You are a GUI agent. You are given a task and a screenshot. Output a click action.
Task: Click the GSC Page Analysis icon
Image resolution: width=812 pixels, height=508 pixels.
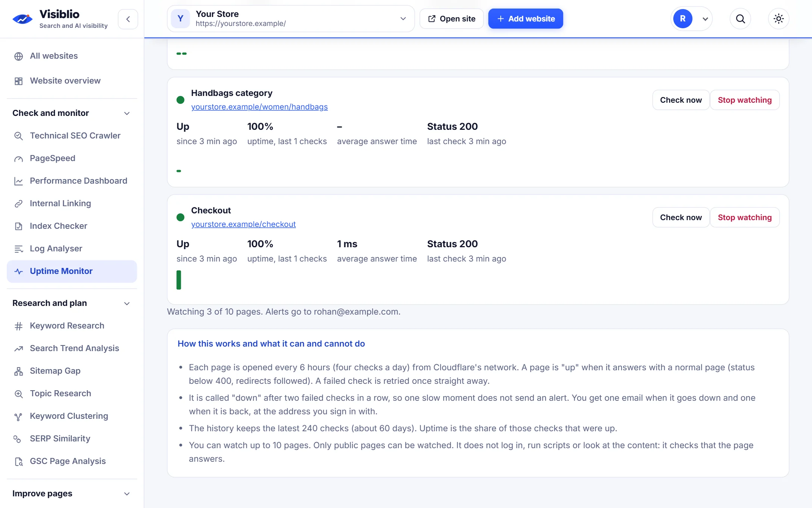pyautogui.click(x=18, y=461)
